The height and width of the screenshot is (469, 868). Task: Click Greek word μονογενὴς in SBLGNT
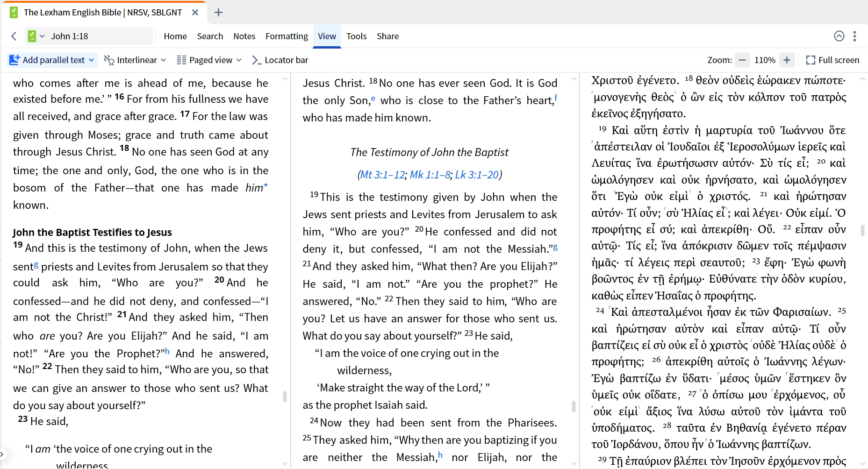[621, 97]
